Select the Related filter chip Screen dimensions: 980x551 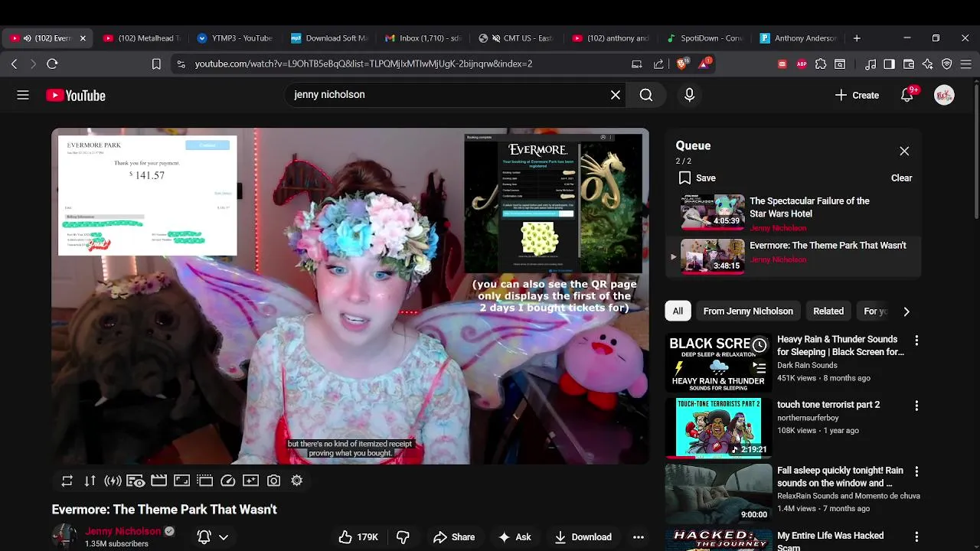(828, 311)
